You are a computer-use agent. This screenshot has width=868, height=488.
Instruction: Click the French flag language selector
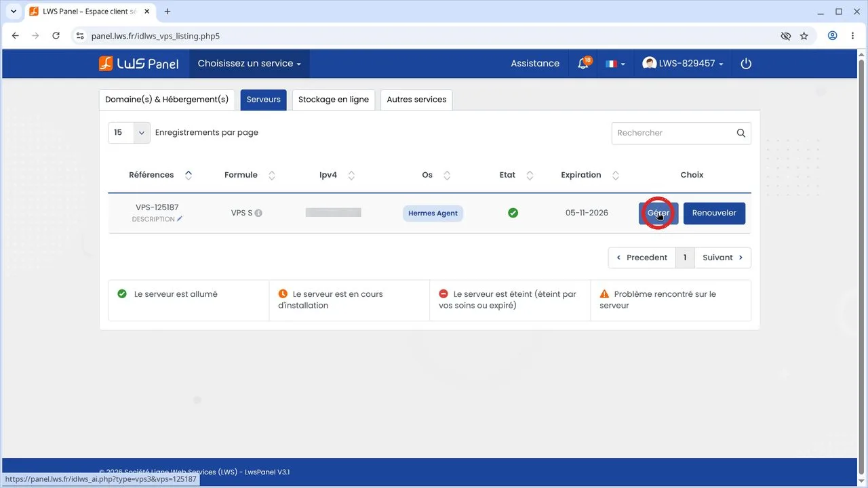pos(615,64)
